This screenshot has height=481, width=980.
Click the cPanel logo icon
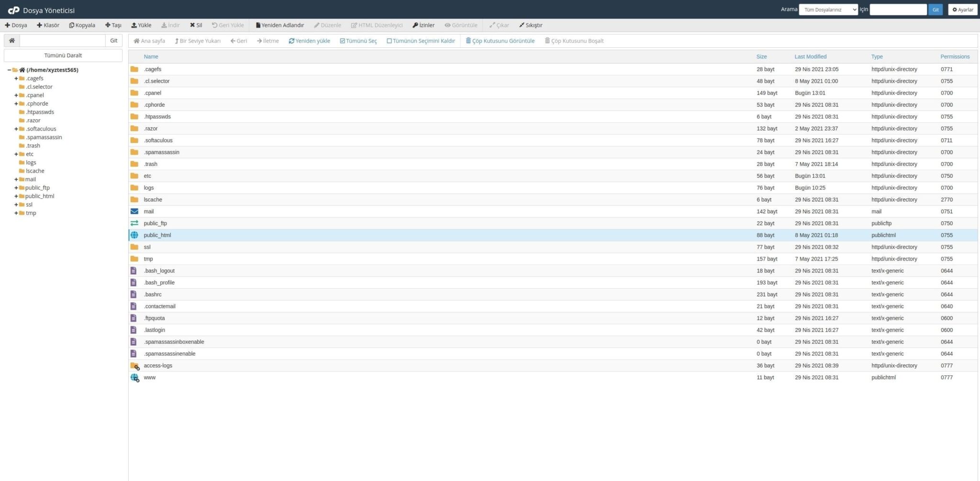click(x=13, y=10)
